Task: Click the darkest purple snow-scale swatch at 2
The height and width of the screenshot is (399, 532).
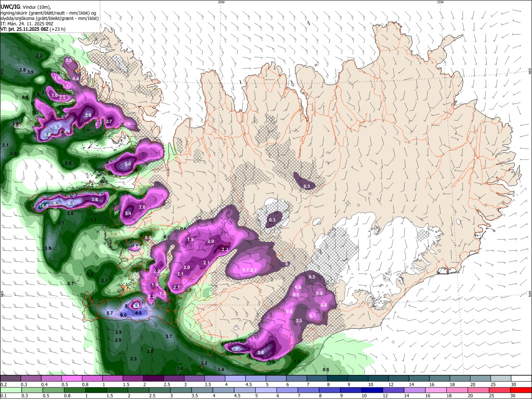Action: 153,379
